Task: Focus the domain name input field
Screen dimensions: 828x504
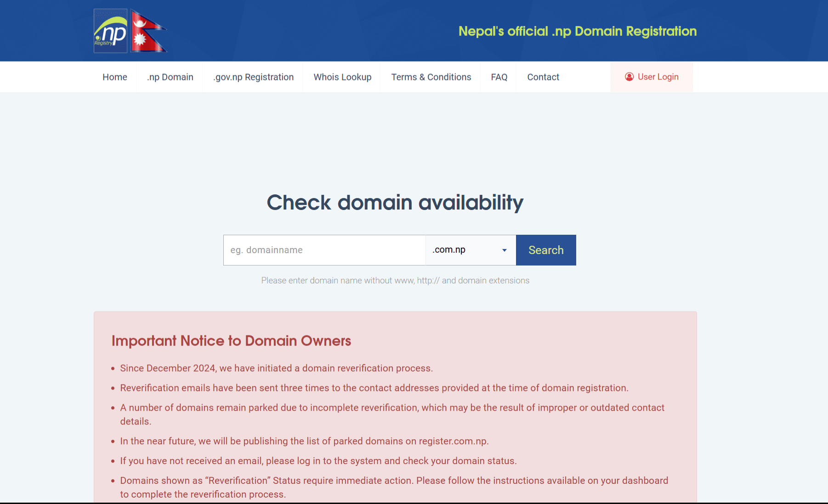Action: pyautogui.click(x=324, y=250)
